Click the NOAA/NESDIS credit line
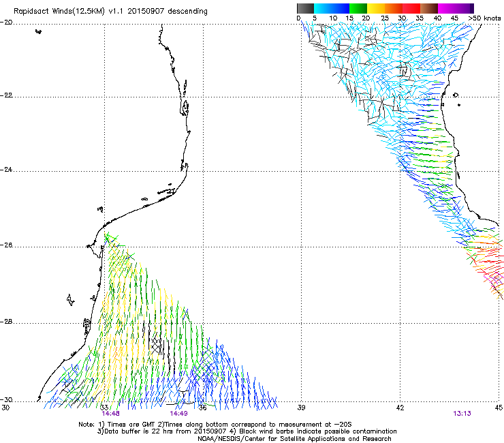 point(294,439)
